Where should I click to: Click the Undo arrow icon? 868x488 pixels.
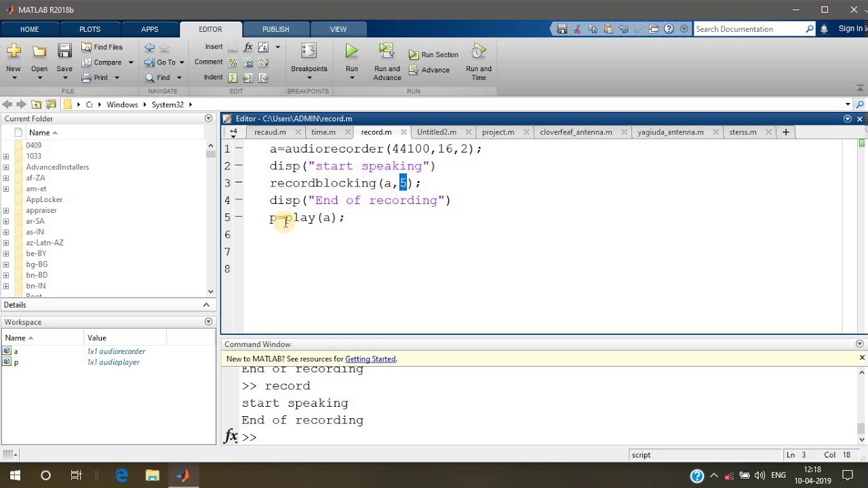point(623,29)
